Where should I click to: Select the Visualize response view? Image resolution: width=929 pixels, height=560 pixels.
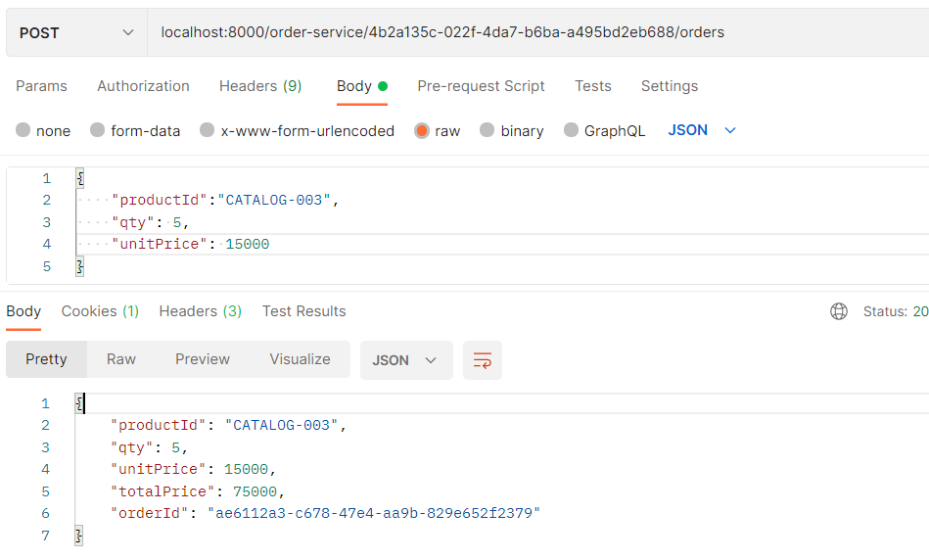(300, 359)
